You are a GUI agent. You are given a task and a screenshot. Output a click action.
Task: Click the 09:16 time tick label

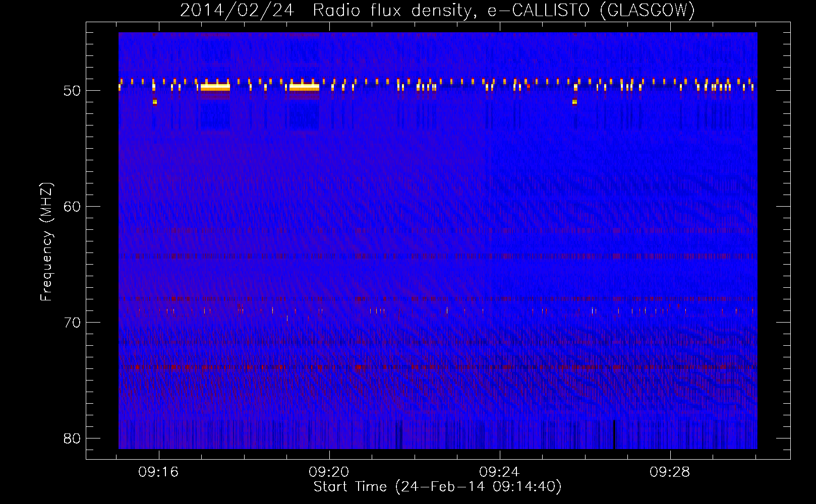(x=158, y=472)
